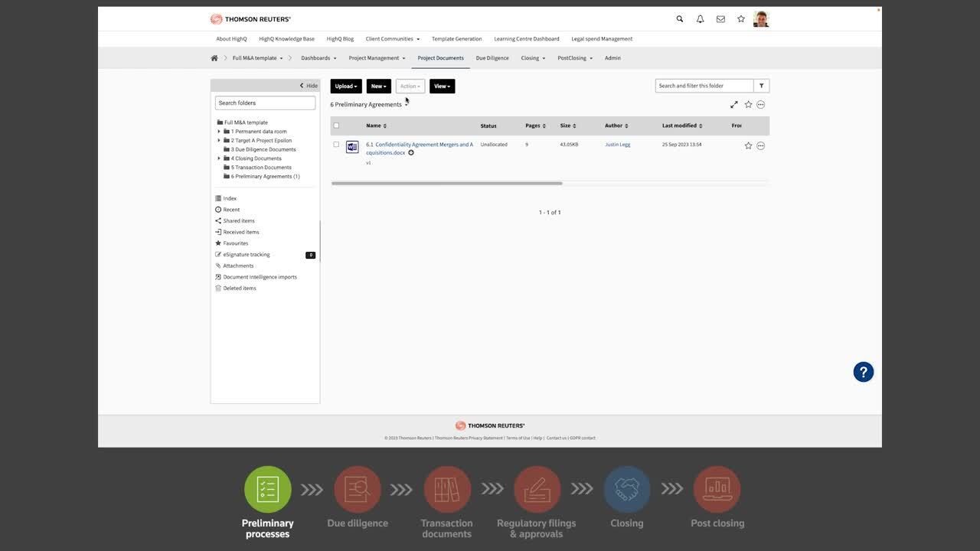Switch to the Due Diligence tab
The height and width of the screenshot is (551, 980).
pos(492,58)
